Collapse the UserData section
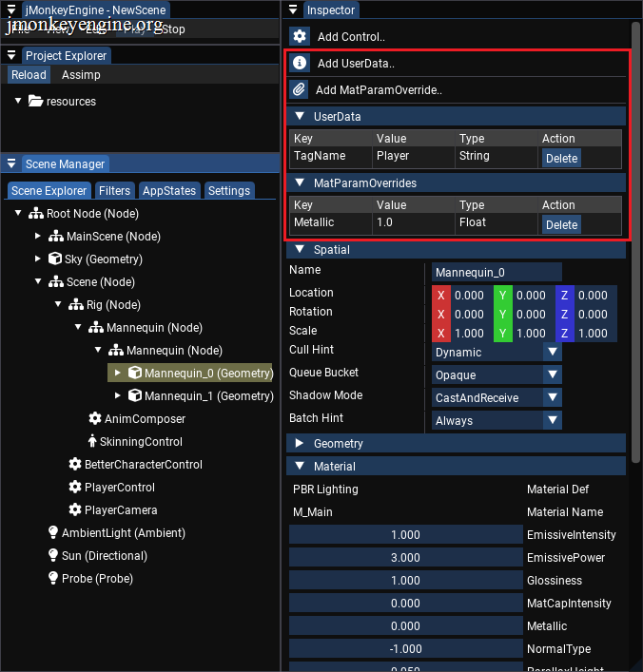643x672 pixels. pyautogui.click(x=300, y=116)
